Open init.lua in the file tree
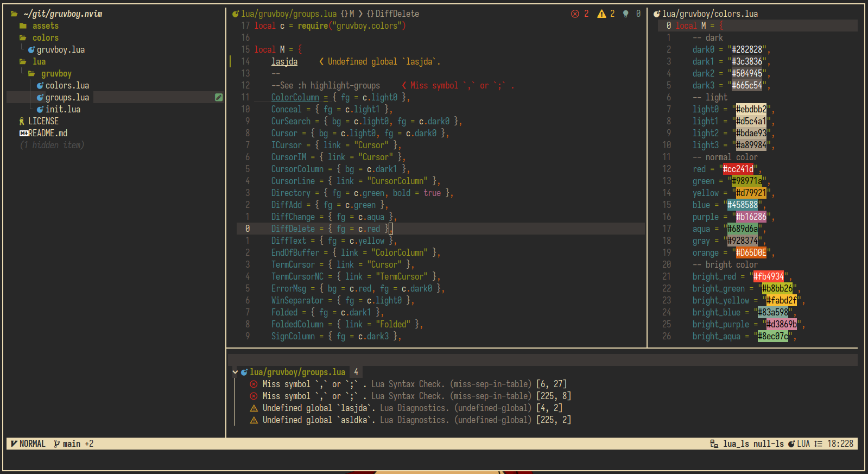 point(63,110)
